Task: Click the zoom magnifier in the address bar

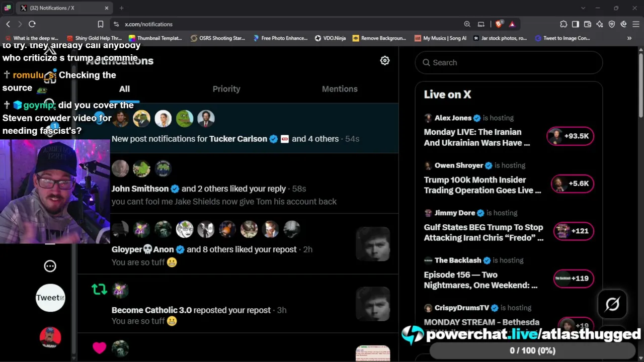Action: pyautogui.click(x=467, y=24)
